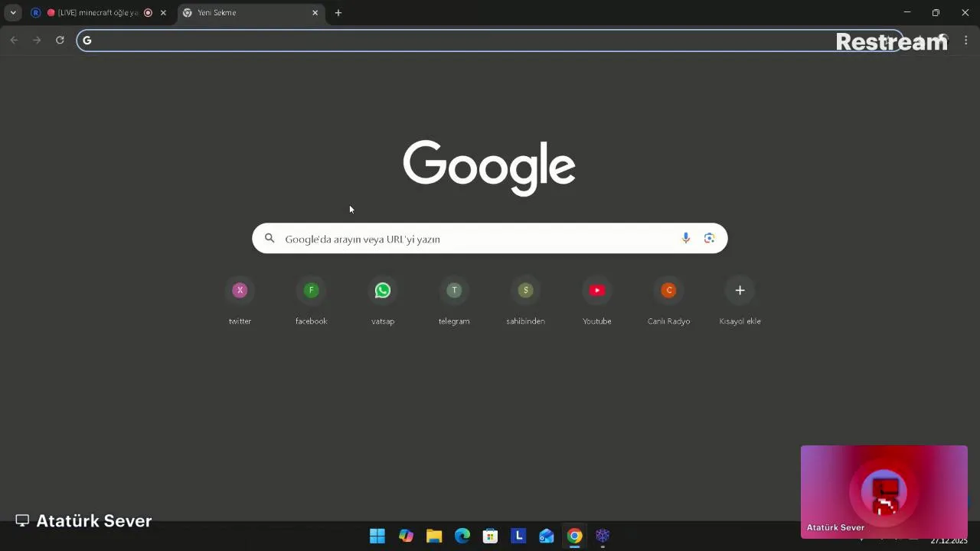Viewport: 980px width, 551px height.
Task: Reload the current page
Action: point(60,40)
